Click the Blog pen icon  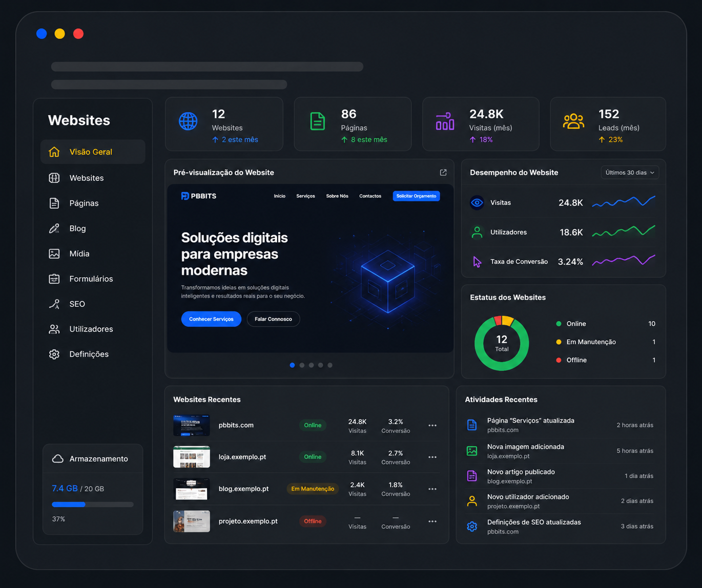(54, 228)
